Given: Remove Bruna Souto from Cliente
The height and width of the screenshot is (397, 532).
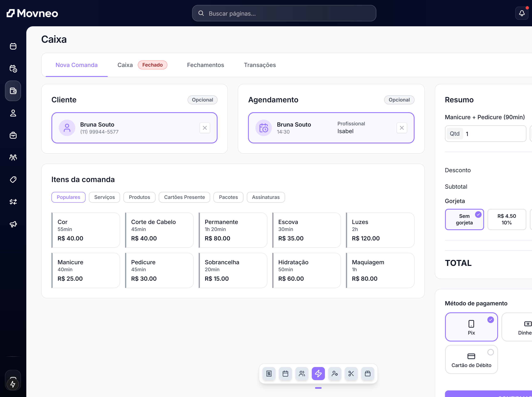Looking at the screenshot, I should pos(205,128).
